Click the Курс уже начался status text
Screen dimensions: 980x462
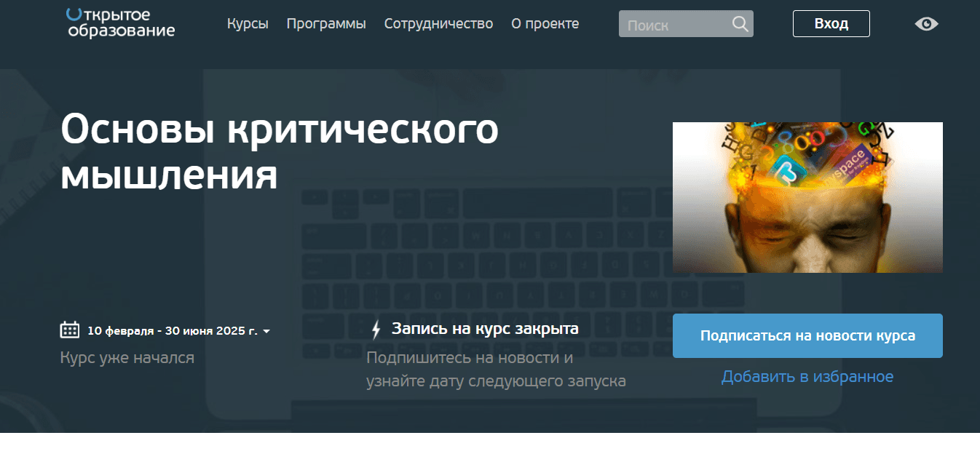[x=127, y=358]
